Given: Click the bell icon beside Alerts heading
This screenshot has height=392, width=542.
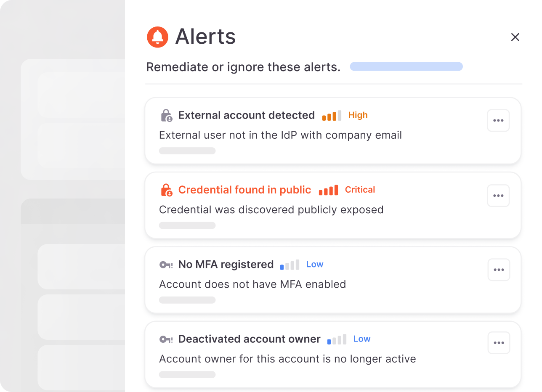Looking at the screenshot, I should (x=157, y=37).
